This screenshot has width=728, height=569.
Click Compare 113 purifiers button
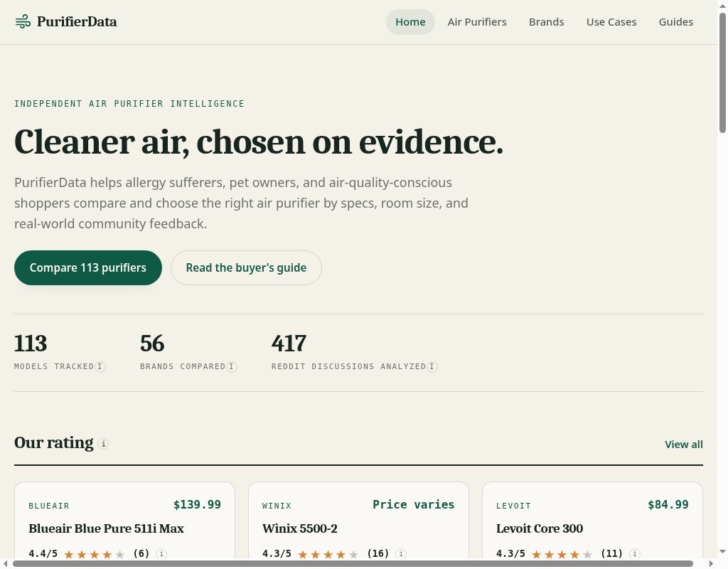(x=88, y=268)
